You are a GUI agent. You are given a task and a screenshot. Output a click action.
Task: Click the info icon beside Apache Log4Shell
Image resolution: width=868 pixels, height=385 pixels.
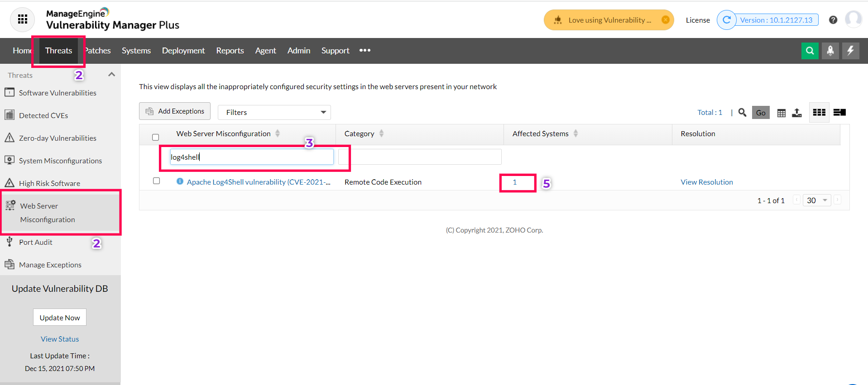click(x=180, y=181)
